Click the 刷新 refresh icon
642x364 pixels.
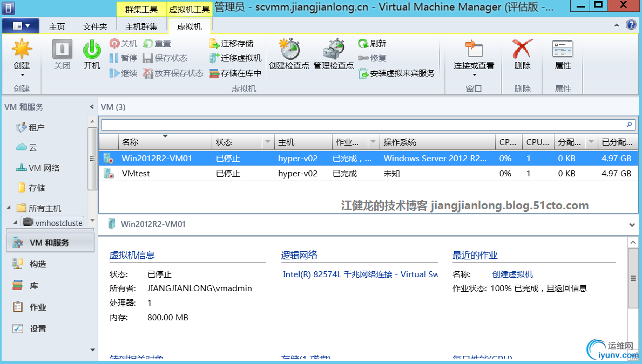pos(363,43)
